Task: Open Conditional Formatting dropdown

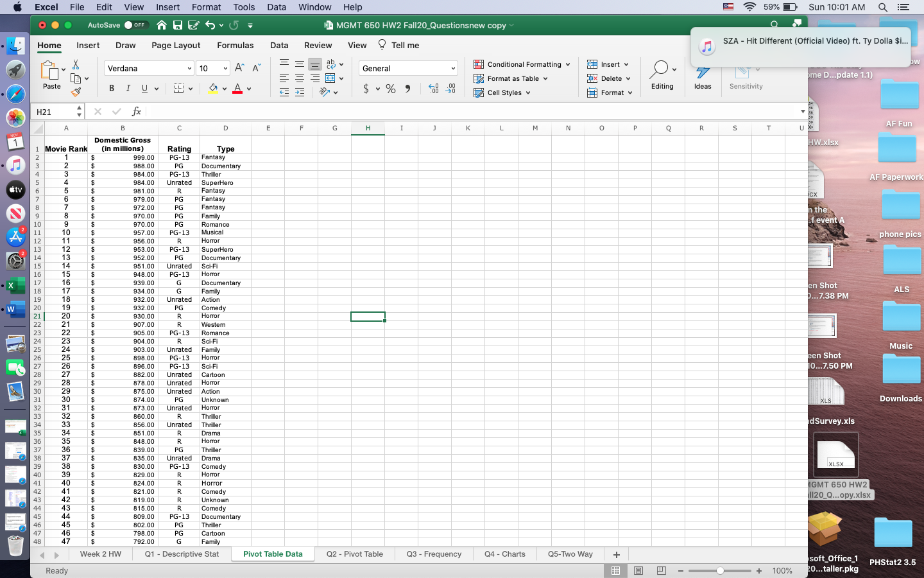Action: (x=522, y=64)
